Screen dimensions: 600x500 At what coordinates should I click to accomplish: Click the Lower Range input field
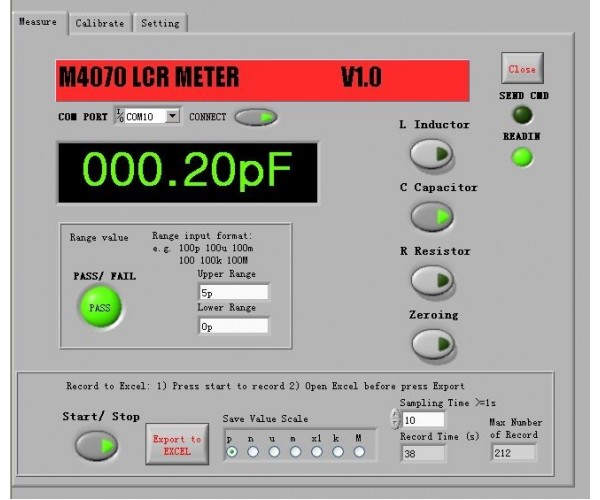(233, 326)
